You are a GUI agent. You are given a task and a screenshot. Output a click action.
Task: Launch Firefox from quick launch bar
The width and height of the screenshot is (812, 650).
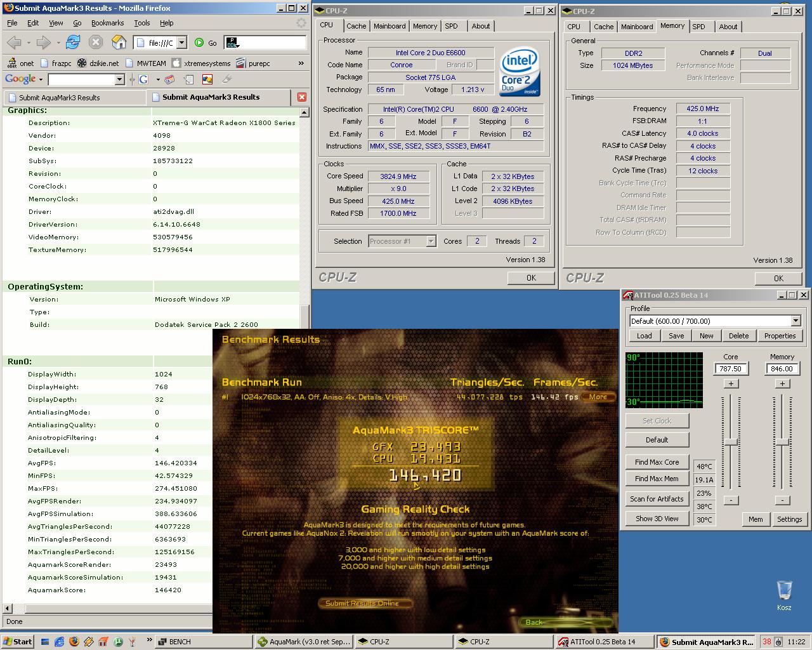tap(74, 642)
